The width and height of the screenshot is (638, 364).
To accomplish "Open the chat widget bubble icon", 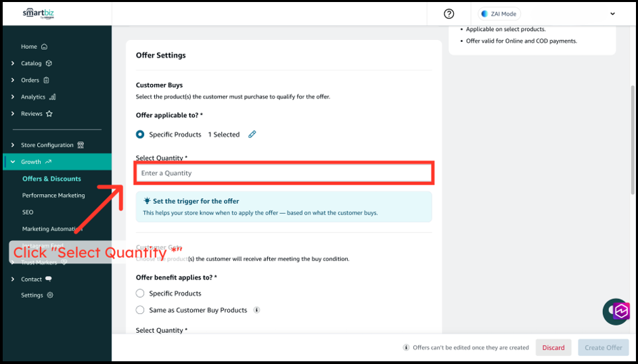I will pos(616,311).
